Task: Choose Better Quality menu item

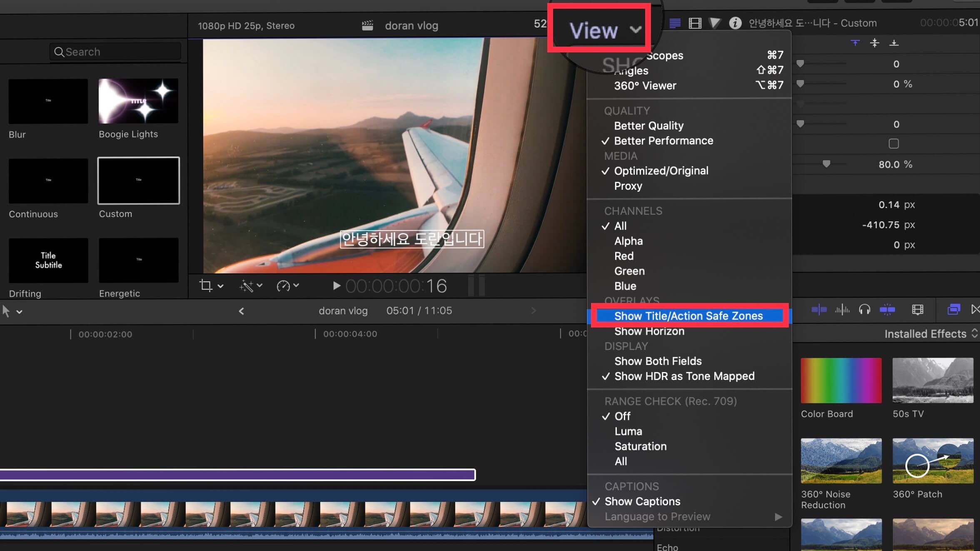Action: [x=648, y=126]
